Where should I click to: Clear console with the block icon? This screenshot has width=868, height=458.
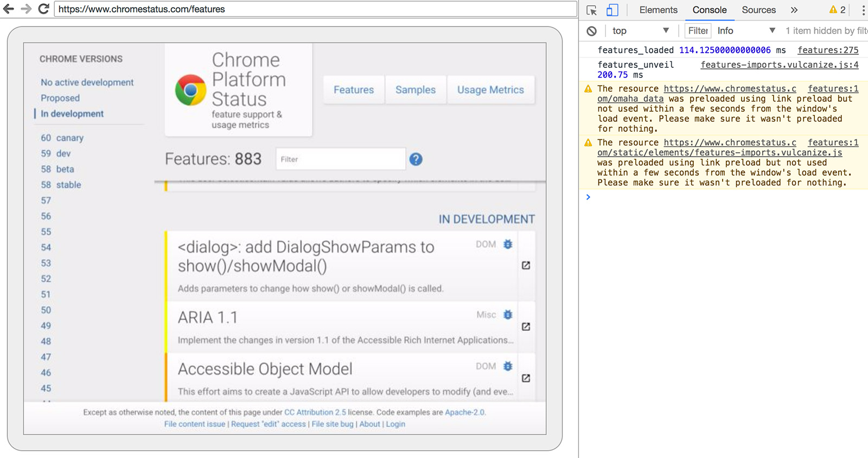tap(591, 31)
